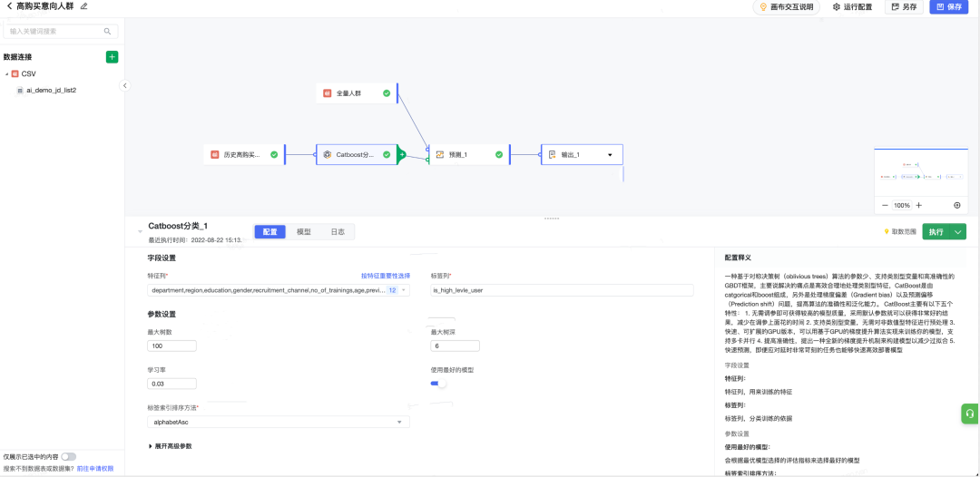Screen dimensions: 980x477
Task: Click the 最大树数 input field
Action: pos(171,346)
